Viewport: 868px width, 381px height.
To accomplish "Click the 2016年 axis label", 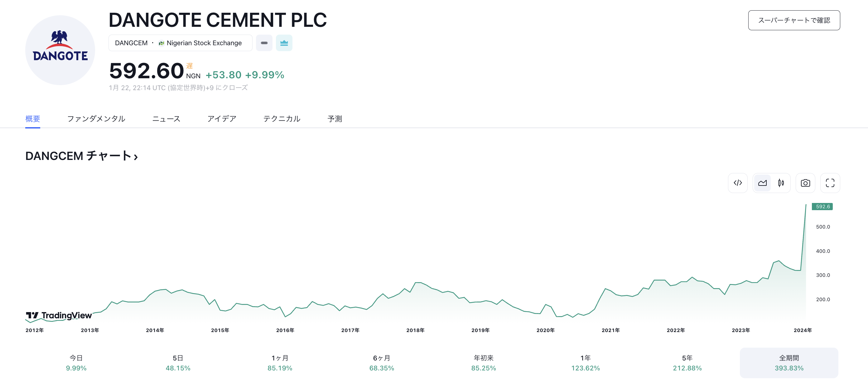I will tap(285, 330).
